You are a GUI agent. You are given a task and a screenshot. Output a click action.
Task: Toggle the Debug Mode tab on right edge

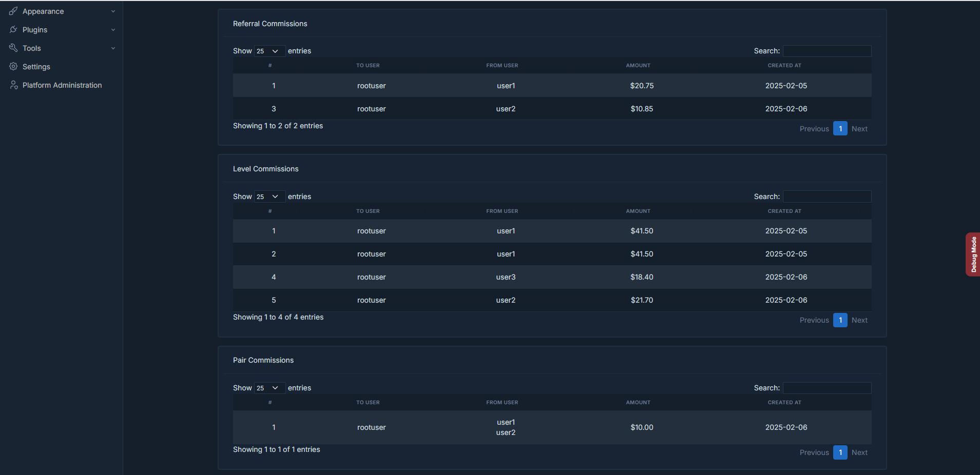pos(973,254)
